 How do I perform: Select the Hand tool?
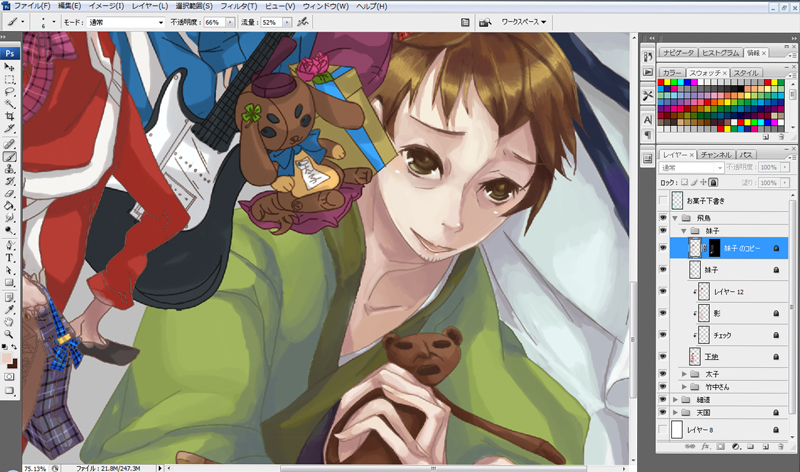[x=9, y=322]
